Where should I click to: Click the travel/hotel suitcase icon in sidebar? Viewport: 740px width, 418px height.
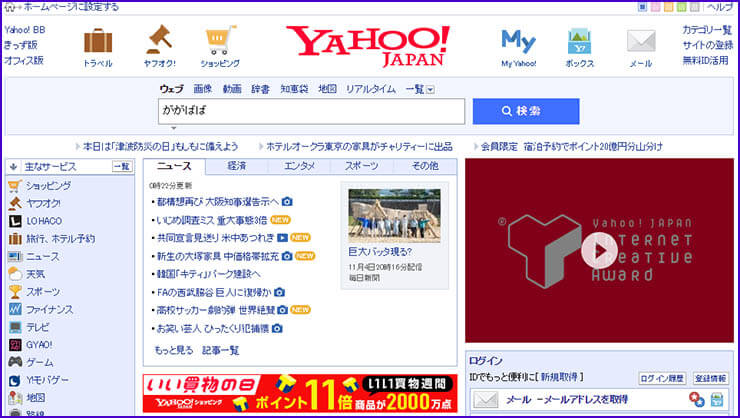pos(15,239)
